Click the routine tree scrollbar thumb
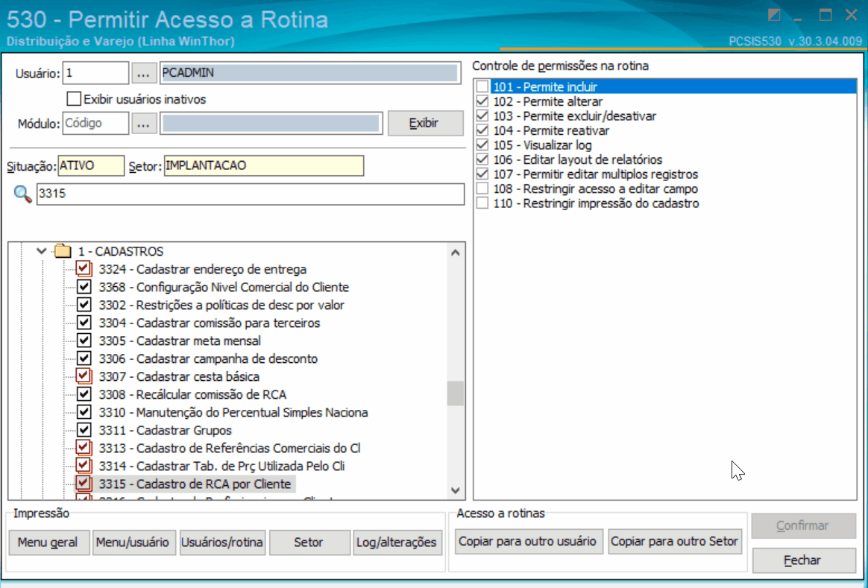The image size is (868, 588). click(456, 393)
